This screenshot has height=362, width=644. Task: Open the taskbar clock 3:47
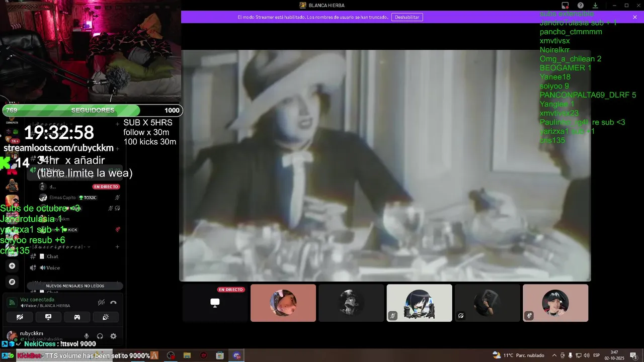point(614,355)
